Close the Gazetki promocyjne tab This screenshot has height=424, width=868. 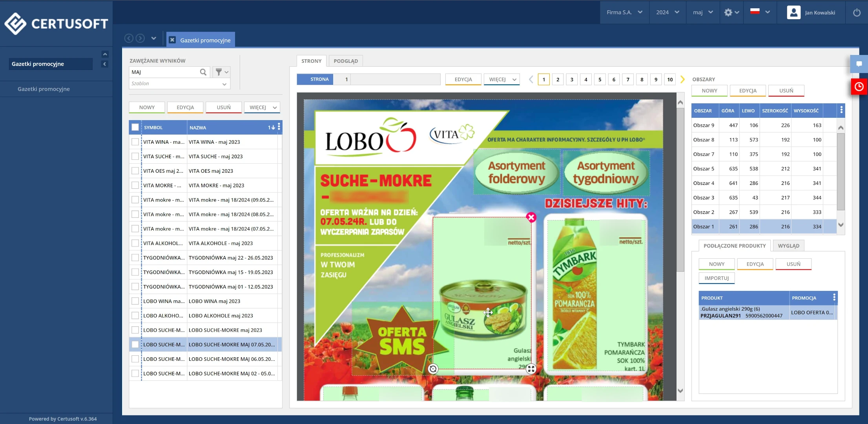coord(172,40)
